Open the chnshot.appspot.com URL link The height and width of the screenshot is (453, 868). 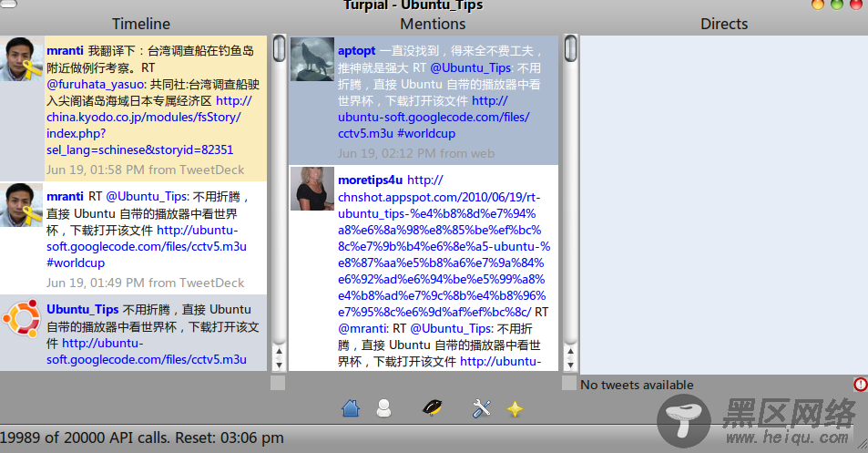coord(444,246)
